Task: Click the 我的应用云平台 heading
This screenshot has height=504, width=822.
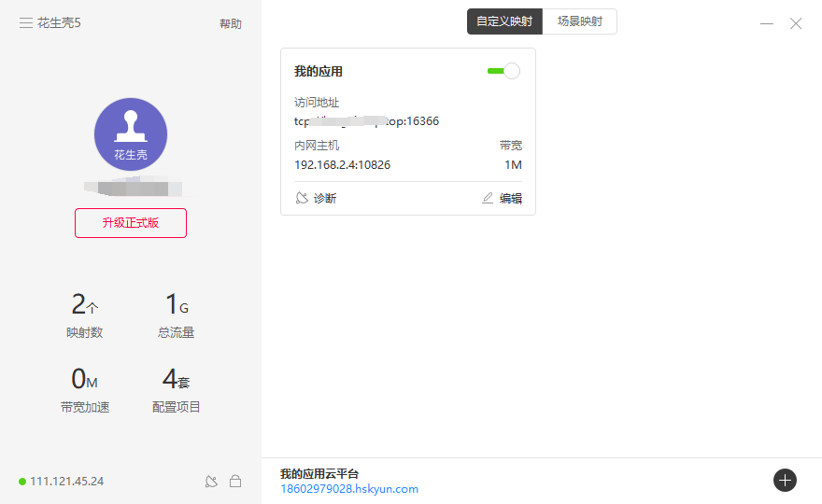Action: point(319,474)
